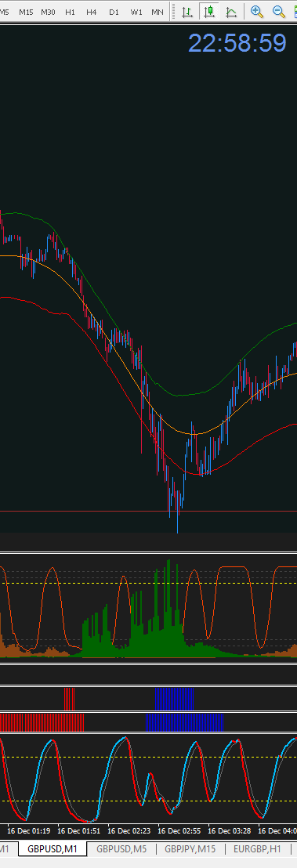Viewport: 297px width, 868px height.
Task: Zoom in on the chart
Action: (x=257, y=11)
